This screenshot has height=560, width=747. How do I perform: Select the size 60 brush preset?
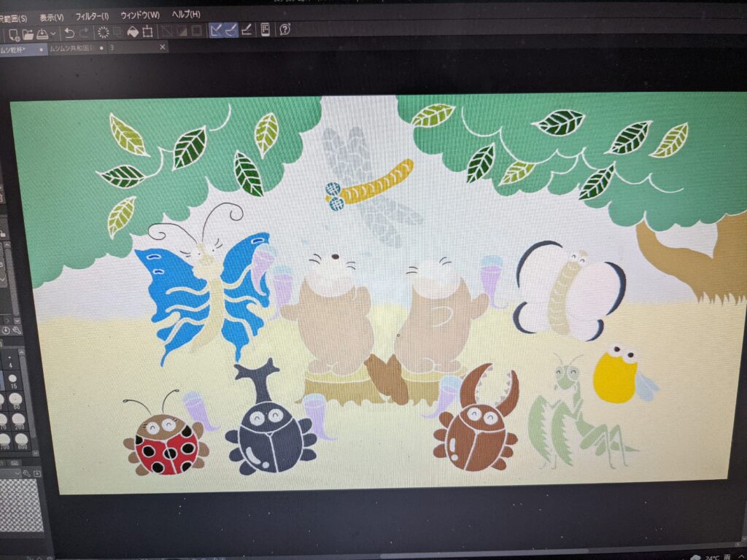coord(16,401)
